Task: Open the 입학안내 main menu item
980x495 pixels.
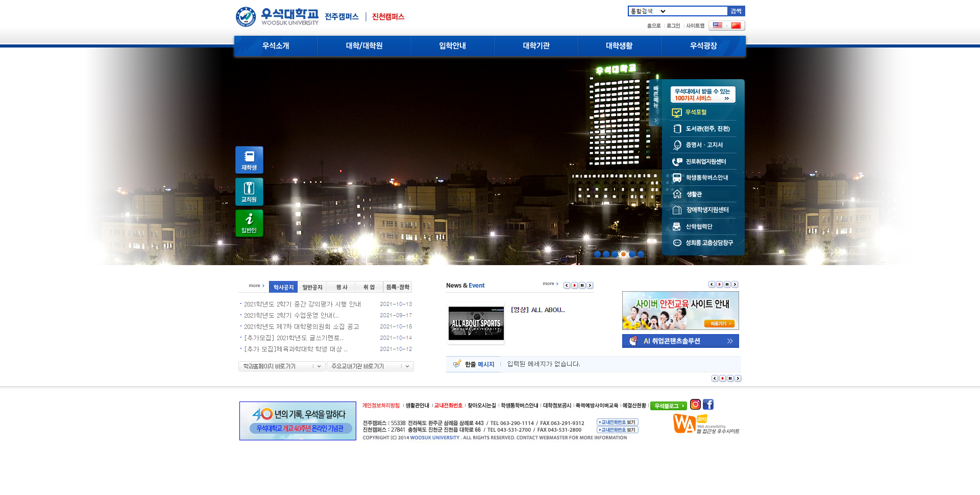Action: (452, 46)
